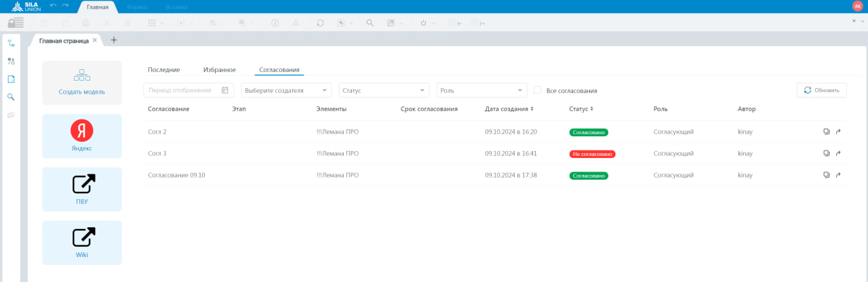Sort by Статус column header

pos(581,108)
